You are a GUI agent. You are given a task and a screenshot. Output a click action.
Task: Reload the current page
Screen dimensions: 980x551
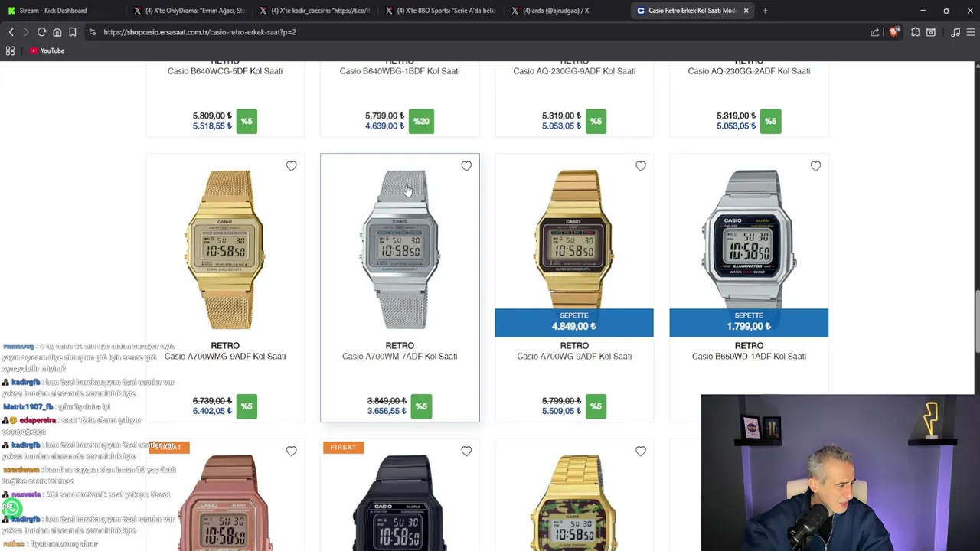(x=41, y=32)
